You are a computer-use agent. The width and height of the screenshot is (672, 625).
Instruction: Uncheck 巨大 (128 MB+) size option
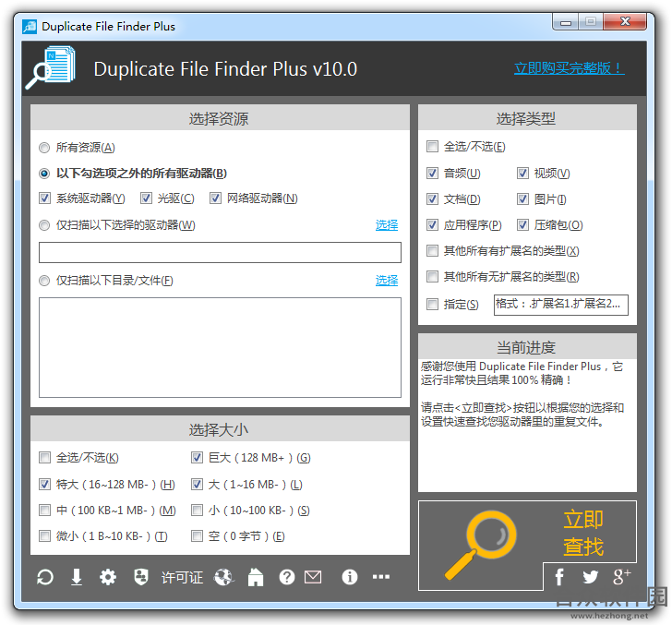coord(197,457)
